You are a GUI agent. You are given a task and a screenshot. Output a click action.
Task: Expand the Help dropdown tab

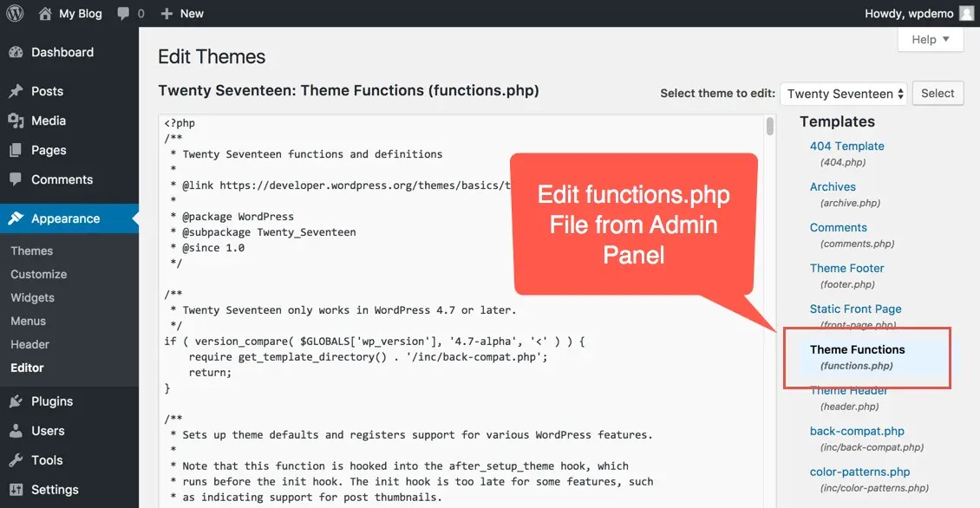[930, 39]
